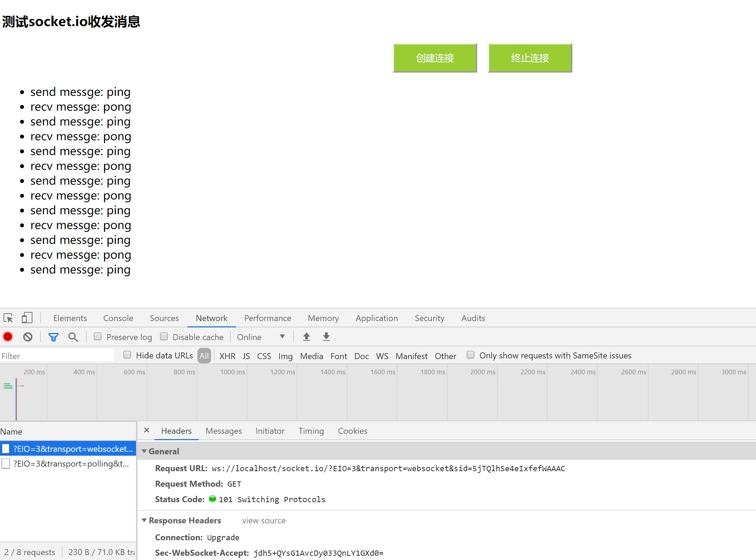Enable the Disable cache checkbox

pyautogui.click(x=164, y=337)
